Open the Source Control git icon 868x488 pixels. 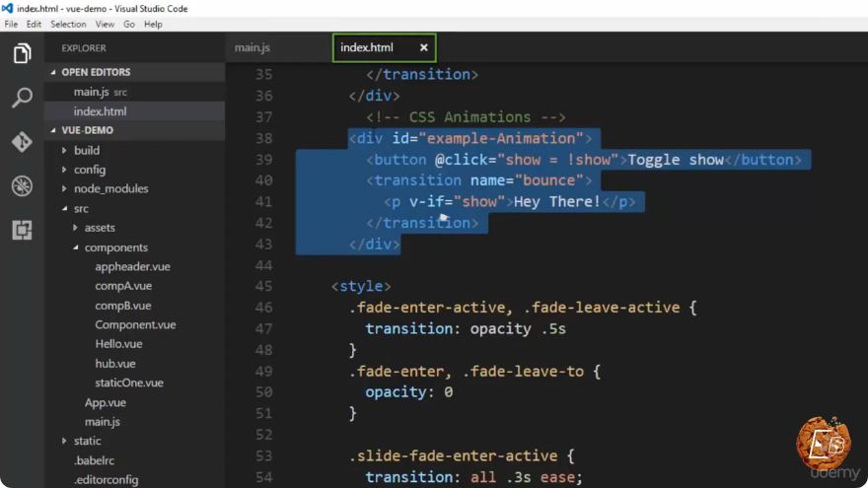22,142
